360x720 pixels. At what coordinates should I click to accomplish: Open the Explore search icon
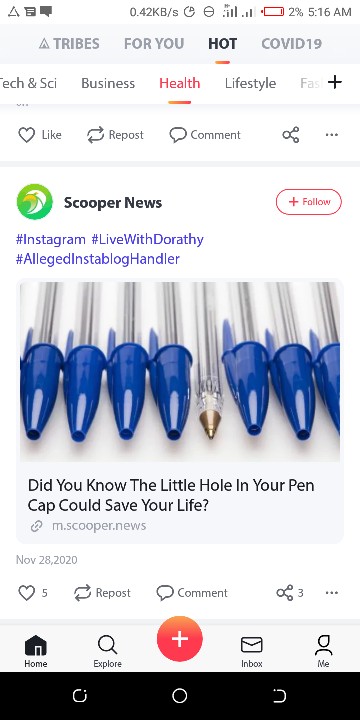click(x=107, y=645)
